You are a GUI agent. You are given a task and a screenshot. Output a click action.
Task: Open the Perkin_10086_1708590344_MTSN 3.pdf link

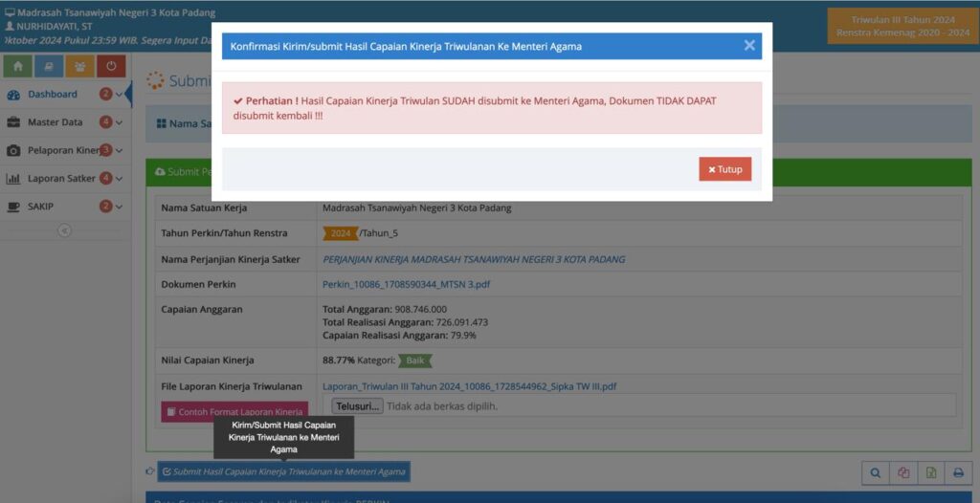[407, 284]
